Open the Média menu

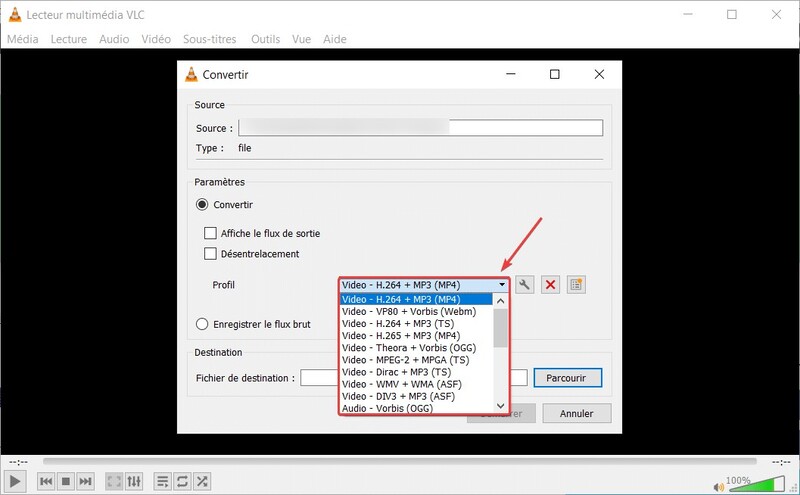22,39
